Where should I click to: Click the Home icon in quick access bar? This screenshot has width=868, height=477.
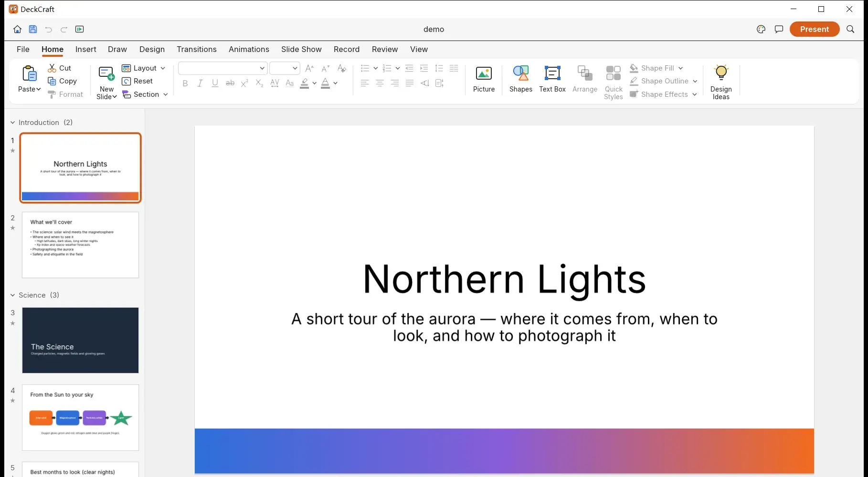(17, 29)
